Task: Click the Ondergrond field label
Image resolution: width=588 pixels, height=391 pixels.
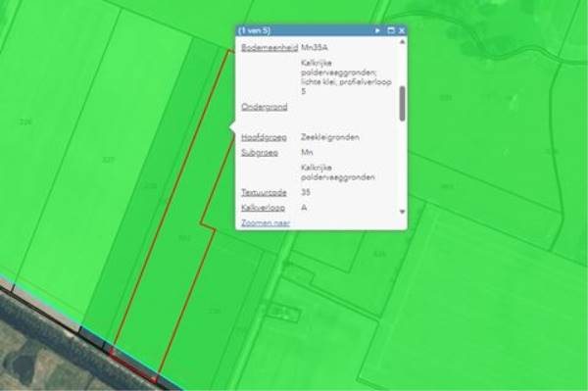Action: tap(264, 107)
